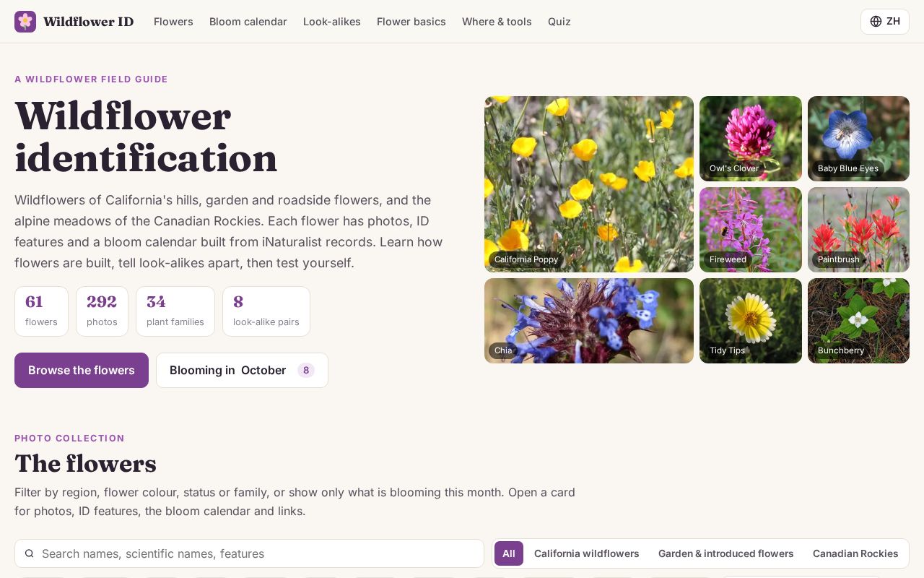
Task: Focus the search names and features field
Action: point(249,553)
